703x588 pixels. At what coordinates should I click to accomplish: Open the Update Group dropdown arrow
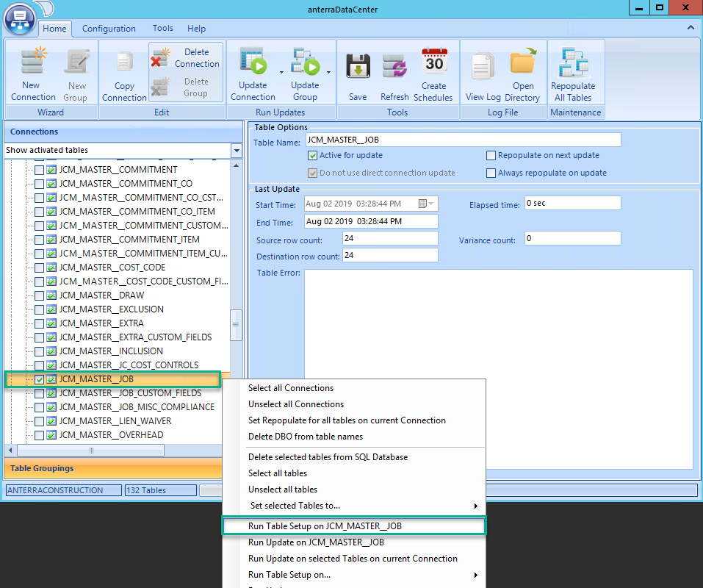[328, 72]
